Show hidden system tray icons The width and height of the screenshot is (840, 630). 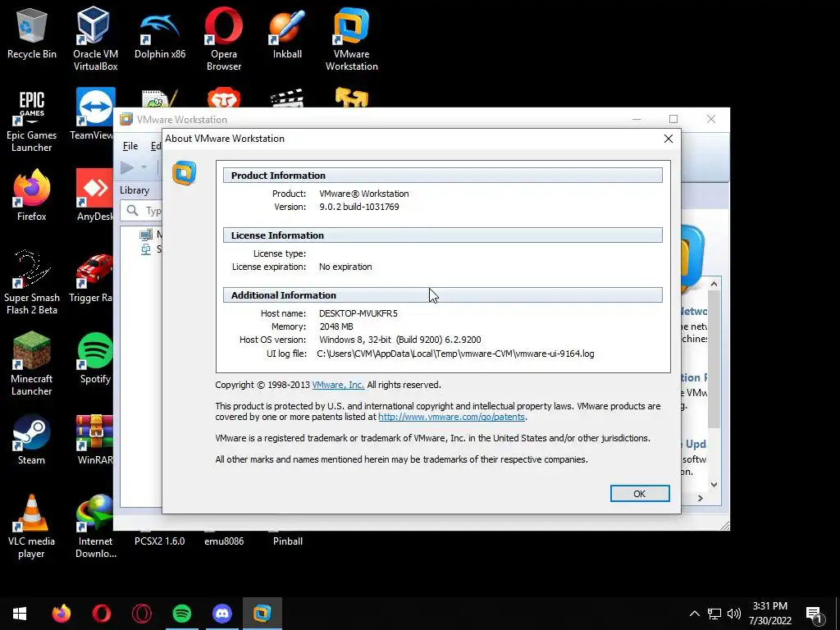point(694,614)
